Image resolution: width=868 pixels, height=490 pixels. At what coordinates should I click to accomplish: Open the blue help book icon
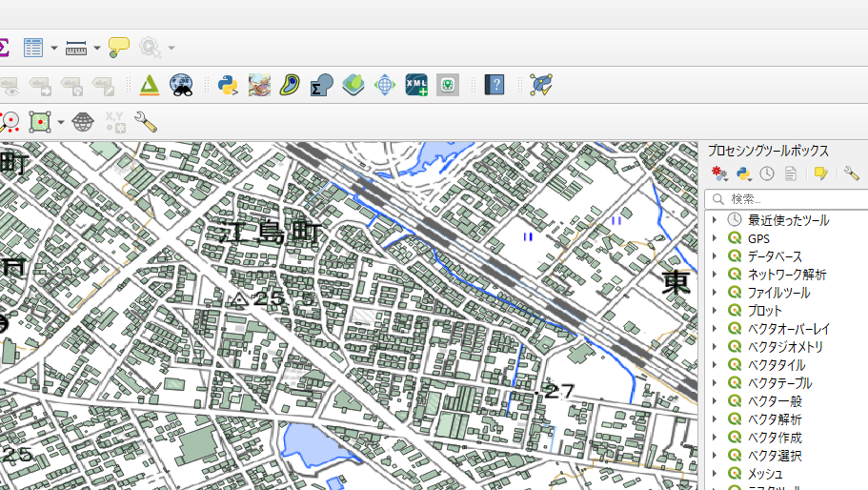(494, 85)
